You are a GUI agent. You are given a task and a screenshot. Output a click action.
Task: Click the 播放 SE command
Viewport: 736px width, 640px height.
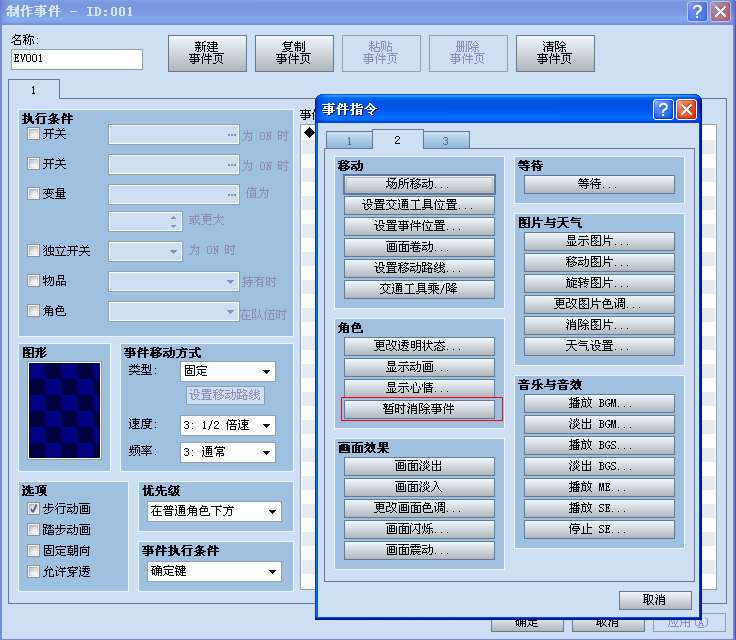599,508
